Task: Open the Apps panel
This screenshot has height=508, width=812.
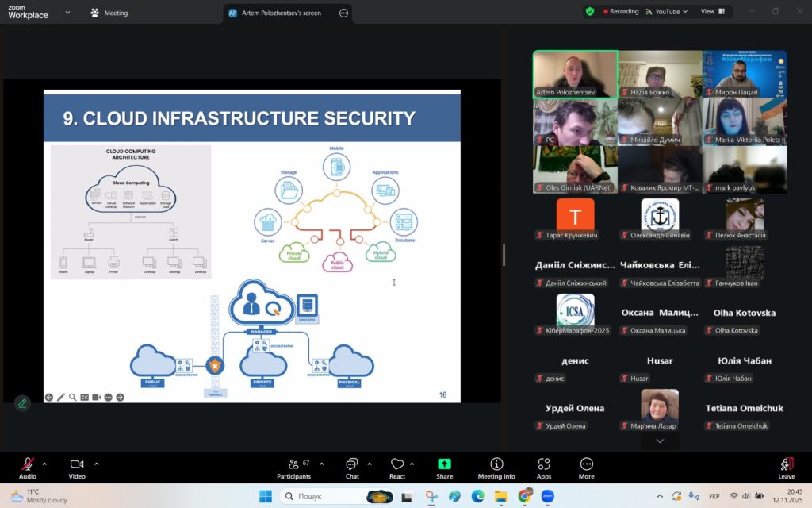Action: click(x=544, y=468)
